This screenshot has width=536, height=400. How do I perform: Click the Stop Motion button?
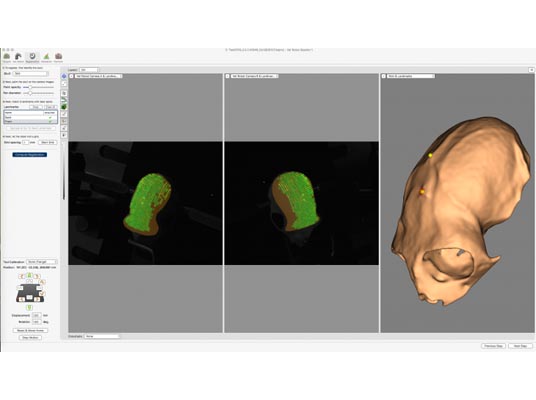tap(30, 337)
